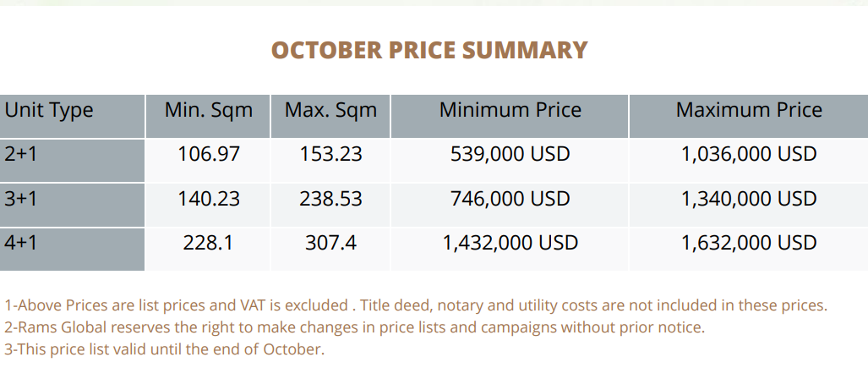
Task: Click the Max. Sqm column header
Action: (330, 110)
